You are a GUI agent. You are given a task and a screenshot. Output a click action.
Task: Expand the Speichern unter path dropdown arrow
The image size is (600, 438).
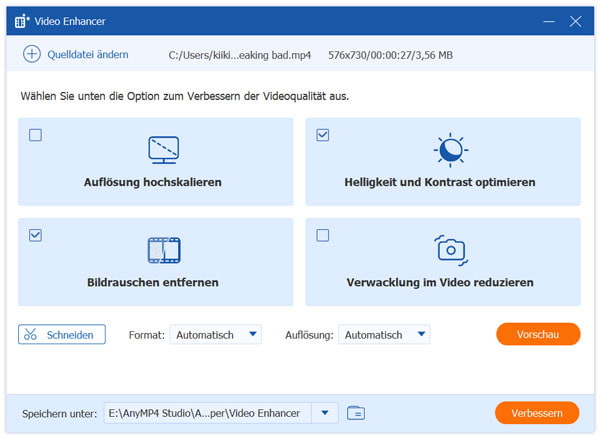click(325, 413)
